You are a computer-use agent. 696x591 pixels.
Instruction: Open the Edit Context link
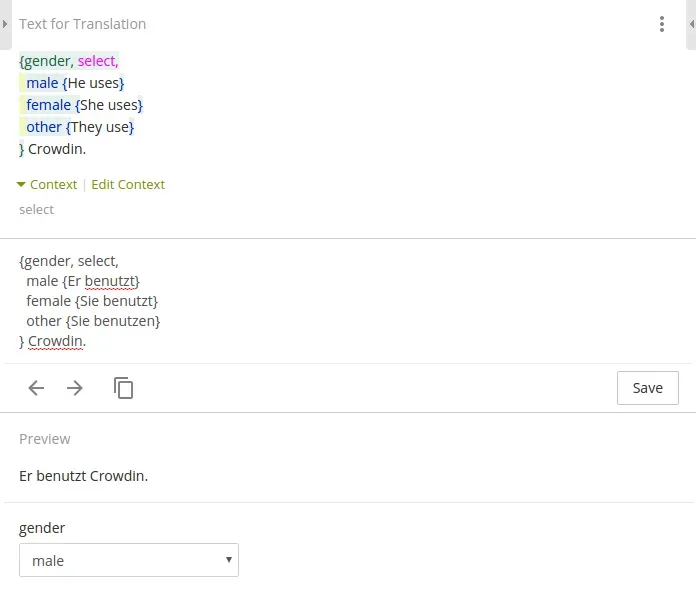click(128, 184)
